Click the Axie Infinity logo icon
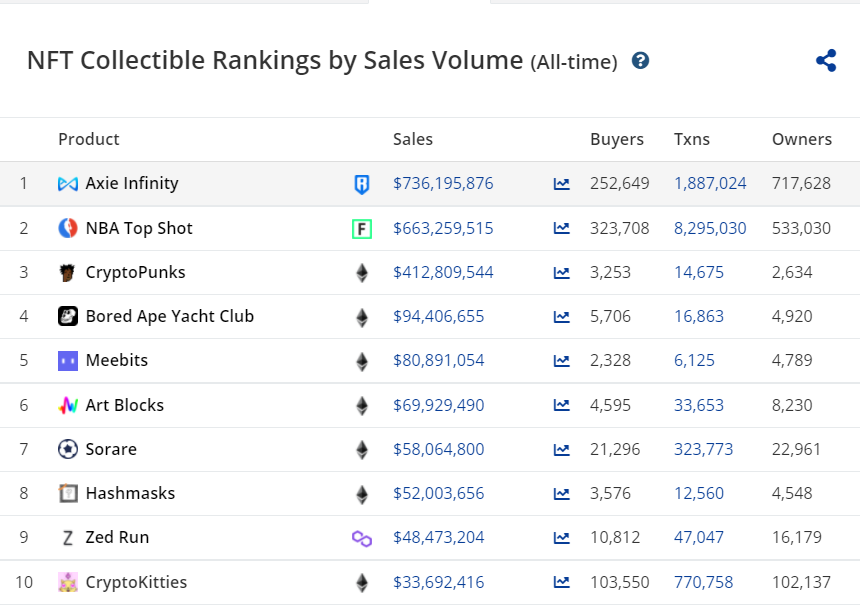Viewport: 860px width, 608px height. [x=67, y=184]
